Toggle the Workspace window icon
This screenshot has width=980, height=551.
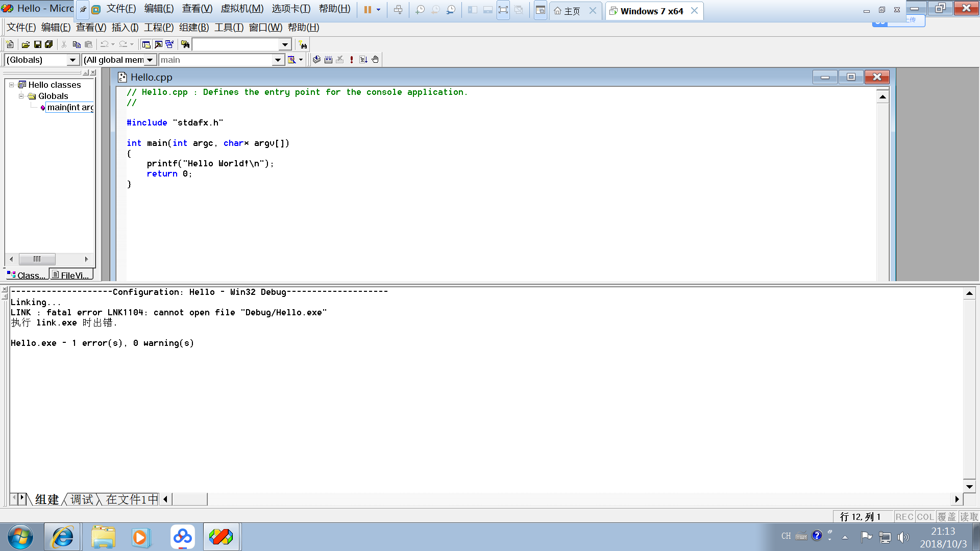(146, 45)
